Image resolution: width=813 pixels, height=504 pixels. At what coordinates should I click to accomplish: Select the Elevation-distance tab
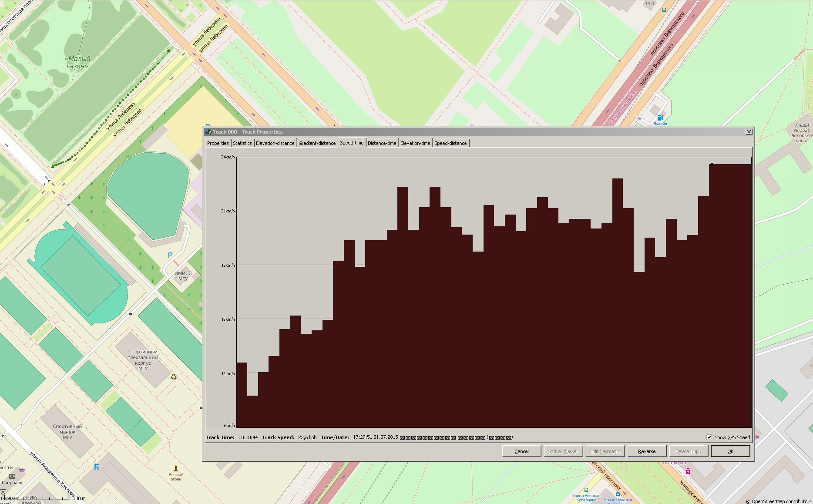275,143
